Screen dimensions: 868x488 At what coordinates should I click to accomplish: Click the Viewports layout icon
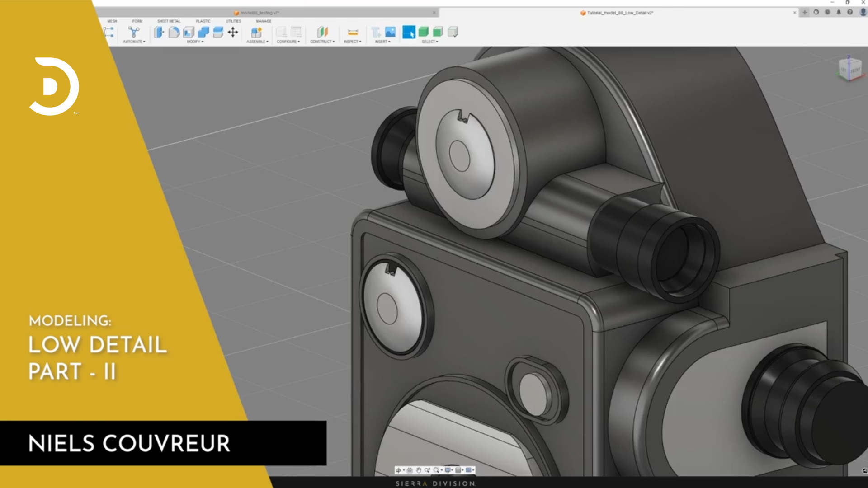[468, 470]
